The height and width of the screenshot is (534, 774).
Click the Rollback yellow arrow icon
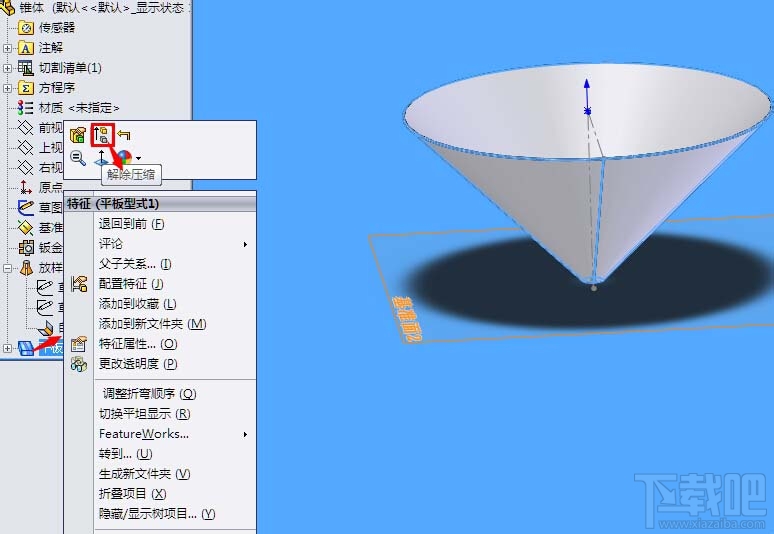click(124, 135)
